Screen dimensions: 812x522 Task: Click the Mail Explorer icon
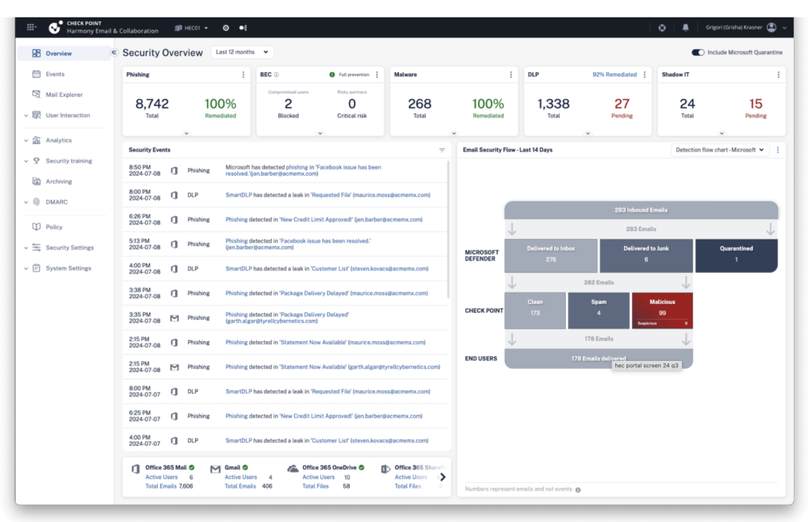[36, 94]
